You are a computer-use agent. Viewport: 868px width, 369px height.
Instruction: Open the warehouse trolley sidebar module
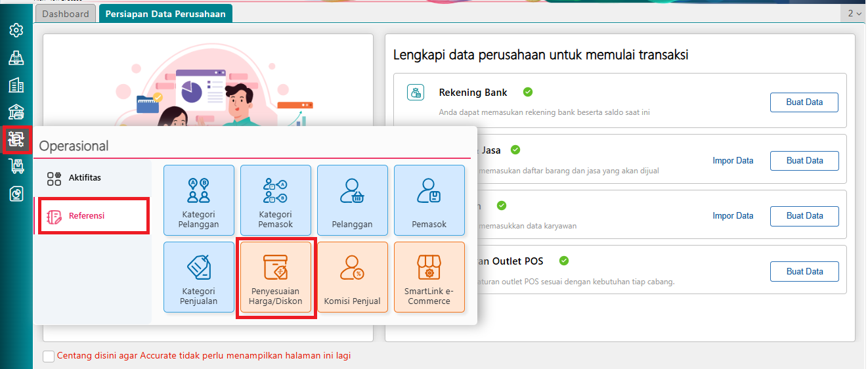coord(16,167)
